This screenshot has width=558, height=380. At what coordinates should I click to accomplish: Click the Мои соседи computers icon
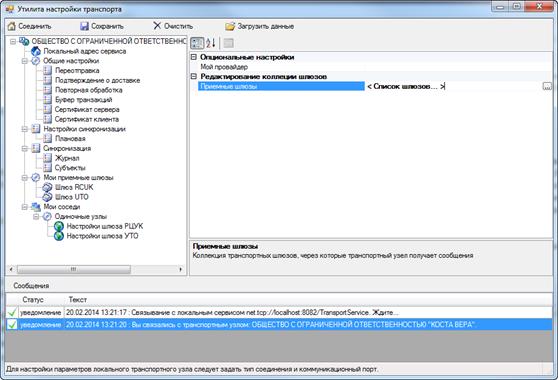[36, 207]
